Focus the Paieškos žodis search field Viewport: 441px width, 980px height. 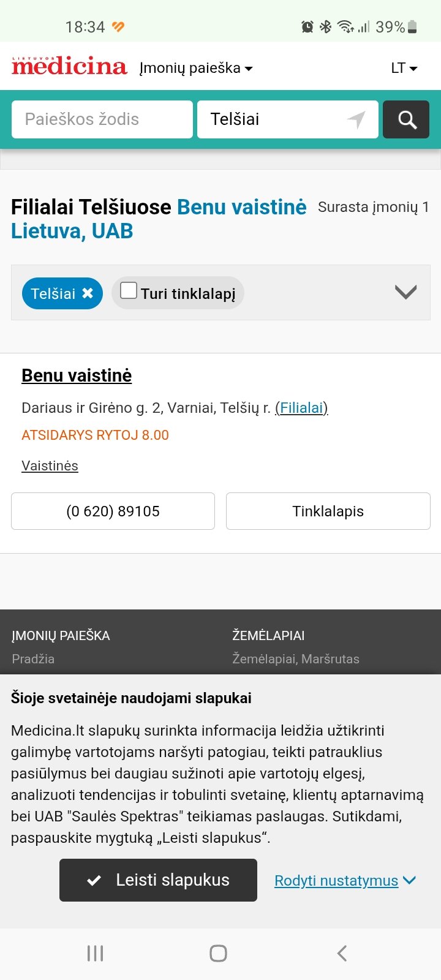point(102,119)
